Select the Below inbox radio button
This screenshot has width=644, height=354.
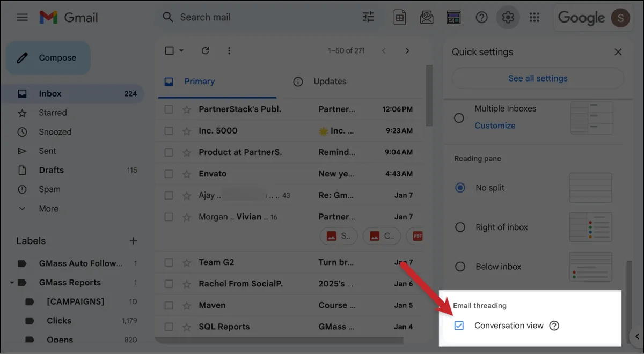pyautogui.click(x=460, y=267)
